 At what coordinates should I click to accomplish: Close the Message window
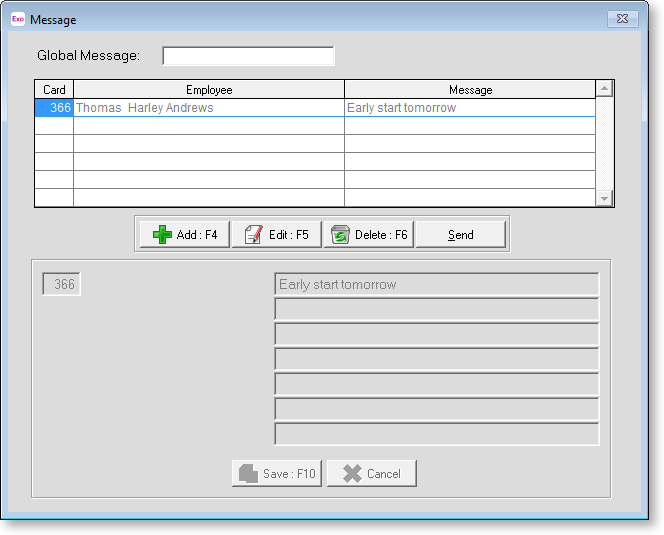tap(622, 19)
